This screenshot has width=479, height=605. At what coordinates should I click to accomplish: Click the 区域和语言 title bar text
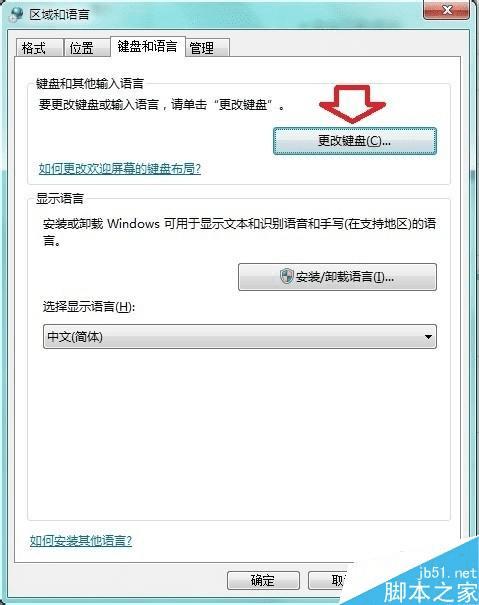click(x=59, y=15)
